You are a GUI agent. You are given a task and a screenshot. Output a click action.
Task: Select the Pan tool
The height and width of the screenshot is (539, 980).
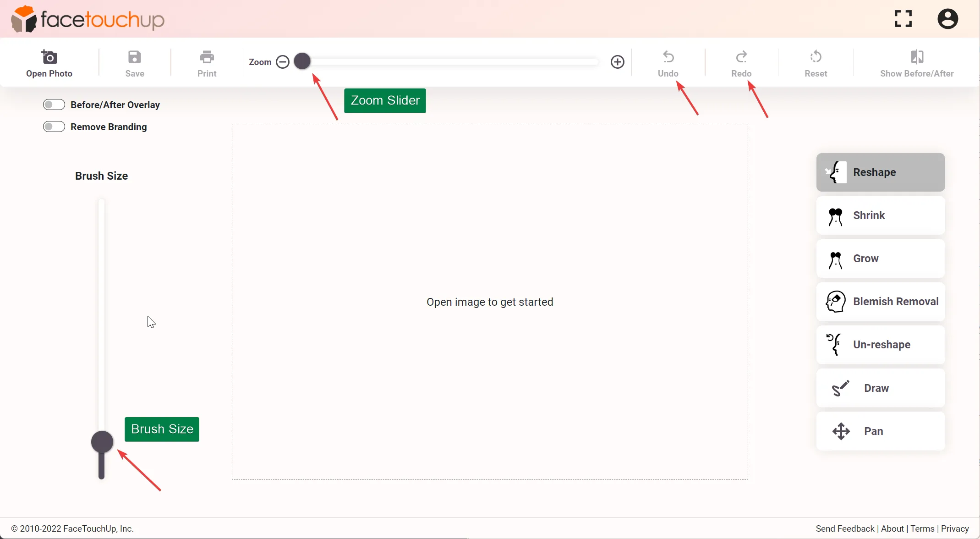click(x=881, y=431)
